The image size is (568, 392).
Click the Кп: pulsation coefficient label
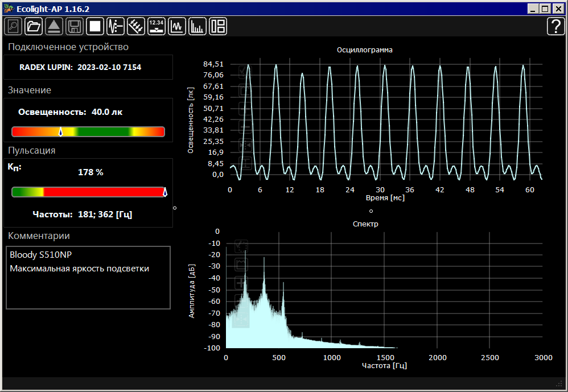point(14,167)
